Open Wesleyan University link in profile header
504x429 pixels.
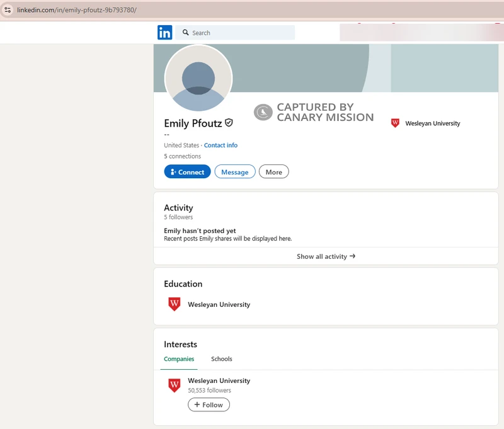coord(432,123)
